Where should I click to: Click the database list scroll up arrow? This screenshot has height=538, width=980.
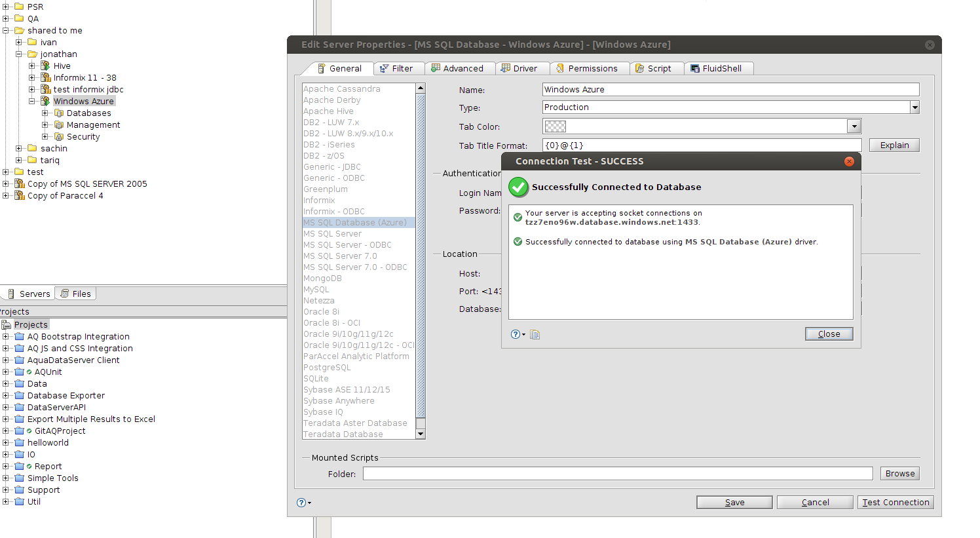pos(421,88)
